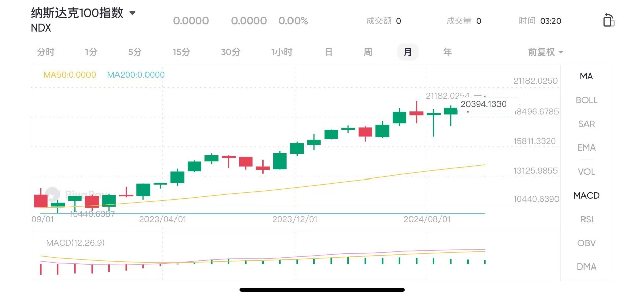Show the DMA sub-indicator

point(587,266)
